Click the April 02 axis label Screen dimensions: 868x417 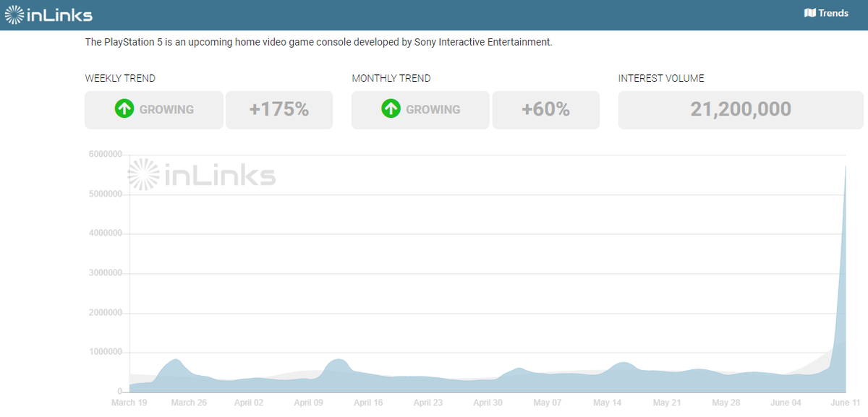pos(249,403)
